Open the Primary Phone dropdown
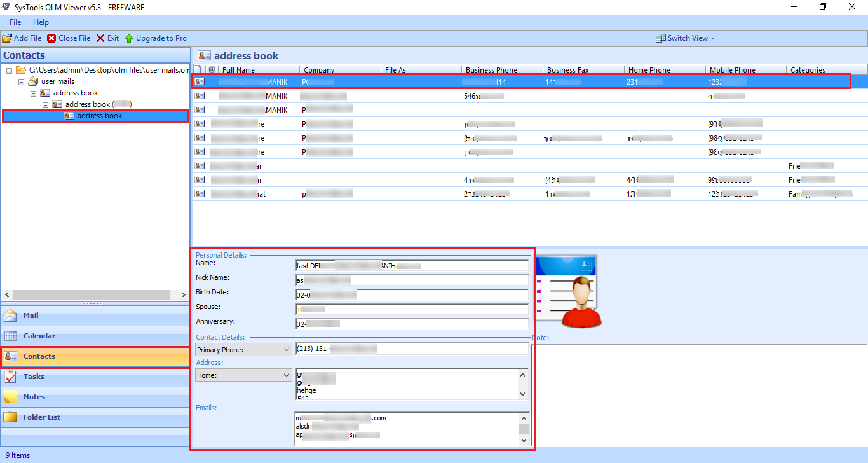Image resolution: width=868 pixels, height=463 pixels. click(x=286, y=349)
